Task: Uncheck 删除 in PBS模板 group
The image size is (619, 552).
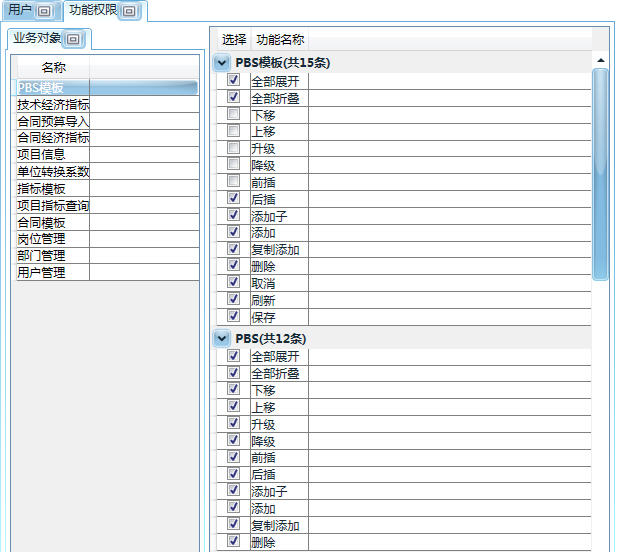Action: click(233, 265)
